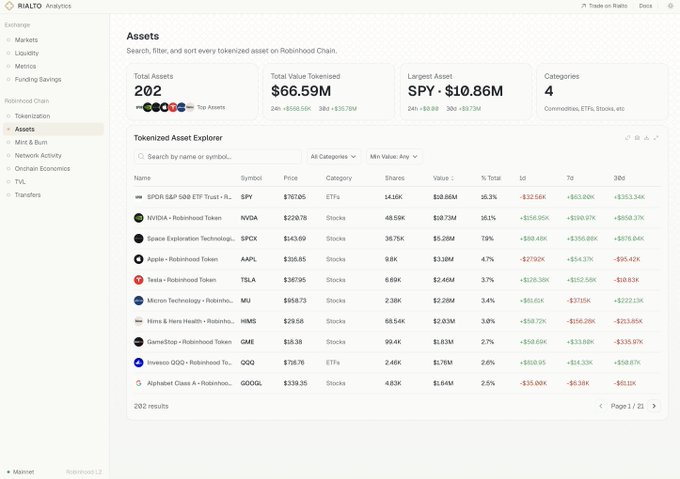Click the Top Assets icon stack

(165, 107)
